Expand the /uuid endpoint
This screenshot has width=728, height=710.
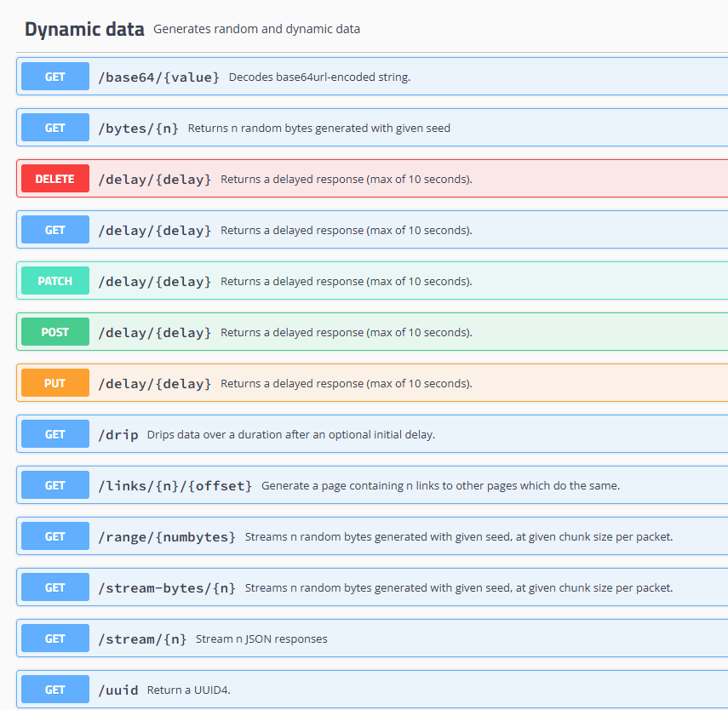118,690
